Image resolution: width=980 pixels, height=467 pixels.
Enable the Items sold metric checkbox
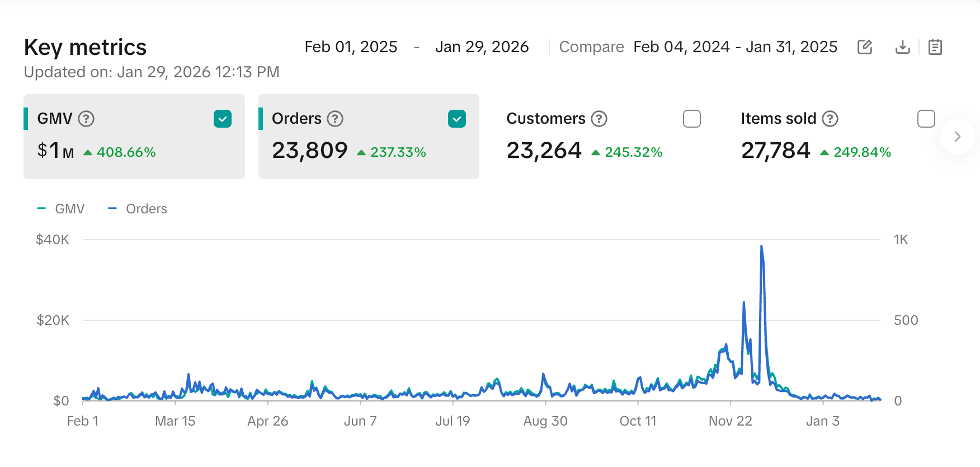tap(926, 119)
